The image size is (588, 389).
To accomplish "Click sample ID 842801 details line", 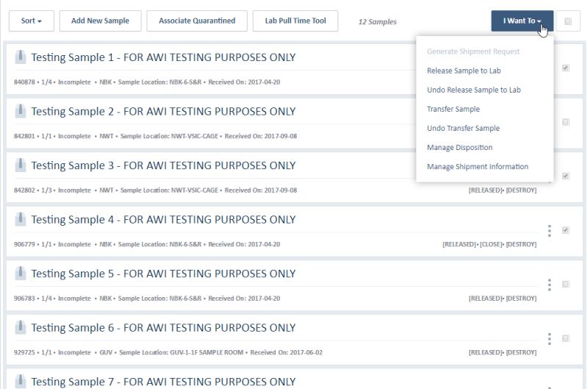I will pos(155,136).
